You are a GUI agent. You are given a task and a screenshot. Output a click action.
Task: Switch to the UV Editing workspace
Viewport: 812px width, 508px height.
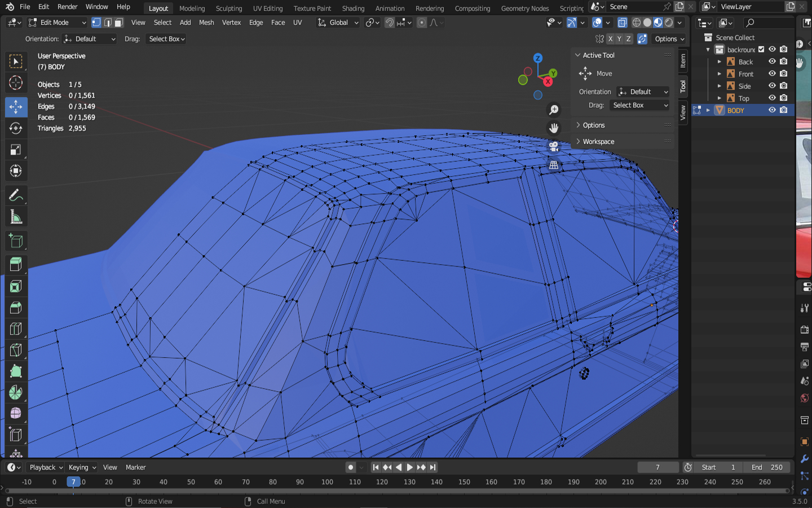[x=268, y=8]
